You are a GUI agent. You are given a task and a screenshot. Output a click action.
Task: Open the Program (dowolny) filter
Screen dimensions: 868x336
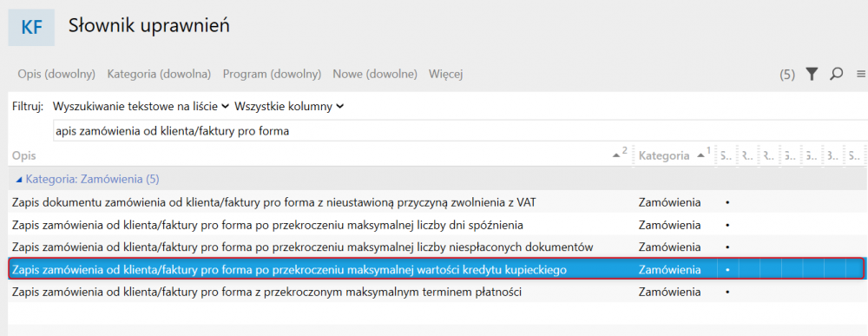pyautogui.click(x=272, y=74)
